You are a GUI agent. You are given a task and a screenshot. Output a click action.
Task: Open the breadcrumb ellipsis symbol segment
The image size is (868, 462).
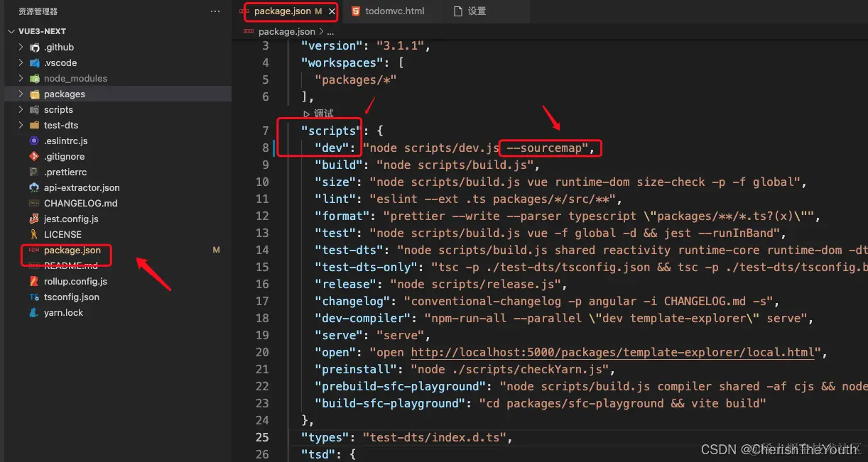coord(330,32)
